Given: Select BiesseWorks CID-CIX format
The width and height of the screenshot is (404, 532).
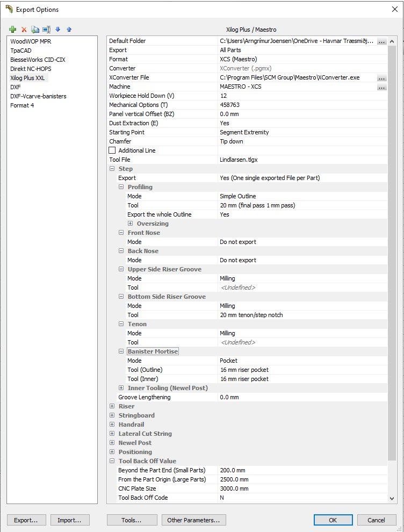Looking at the screenshot, I should [x=38, y=60].
